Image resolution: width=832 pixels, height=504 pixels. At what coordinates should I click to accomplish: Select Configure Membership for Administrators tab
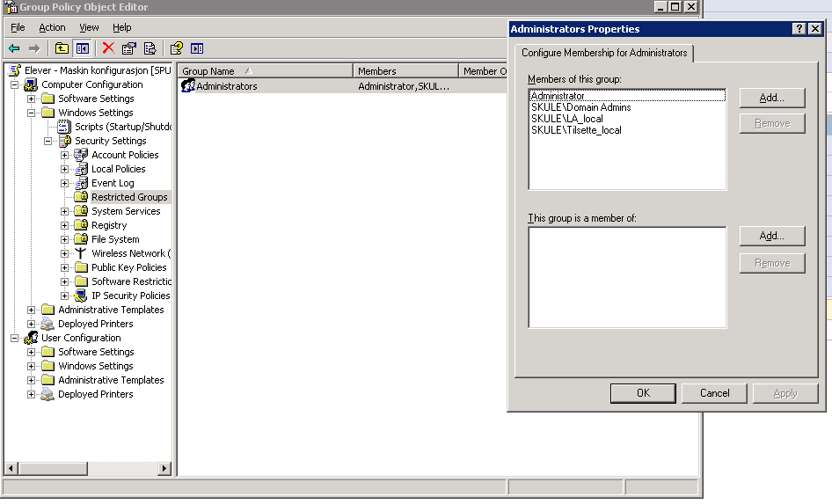click(x=604, y=53)
